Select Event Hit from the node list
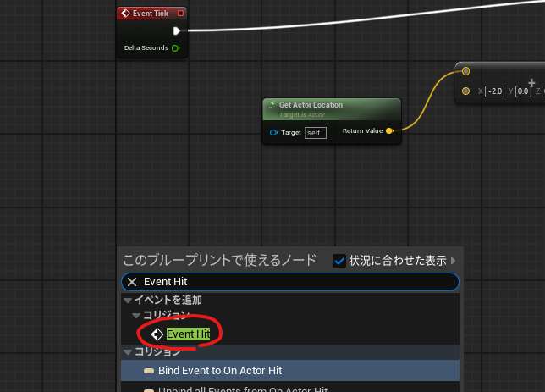Image resolution: width=545 pixels, height=392 pixels. pyautogui.click(x=188, y=334)
